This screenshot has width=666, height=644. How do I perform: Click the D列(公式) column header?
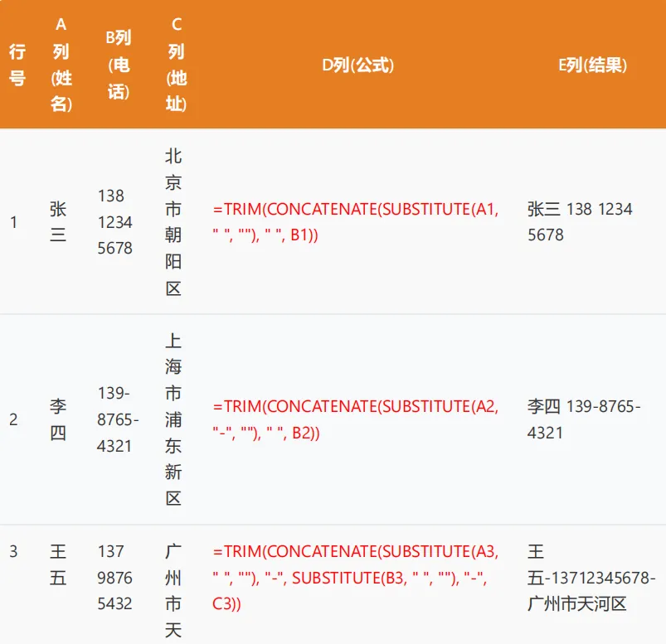click(x=357, y=65)
